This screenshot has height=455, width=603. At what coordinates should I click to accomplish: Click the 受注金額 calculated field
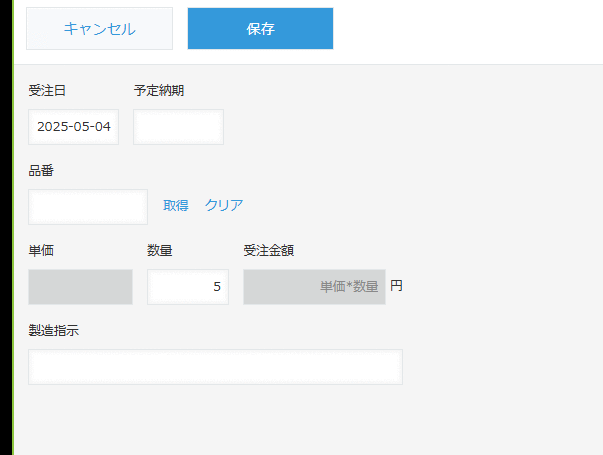314,286
